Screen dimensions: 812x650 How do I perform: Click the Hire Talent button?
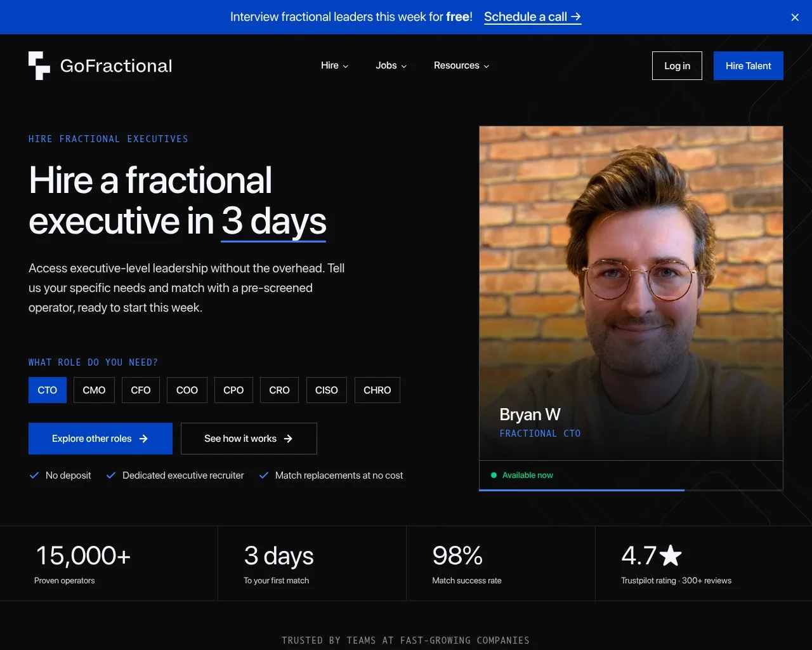749,65
